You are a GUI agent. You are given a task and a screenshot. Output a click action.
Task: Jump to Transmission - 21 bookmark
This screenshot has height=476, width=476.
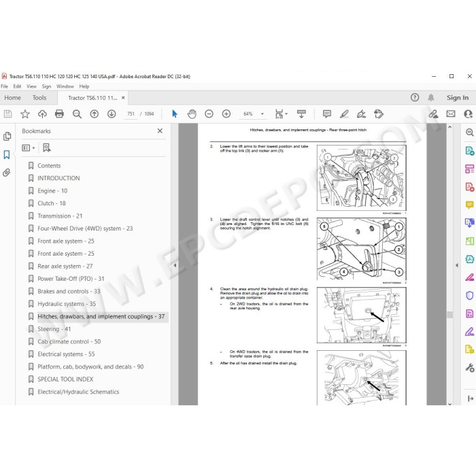pyautogui.click(x=60, y=216)
